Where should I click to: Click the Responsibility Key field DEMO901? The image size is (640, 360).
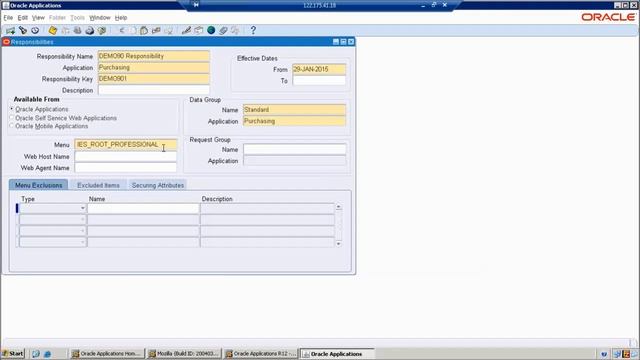click(x=154, y=78)
